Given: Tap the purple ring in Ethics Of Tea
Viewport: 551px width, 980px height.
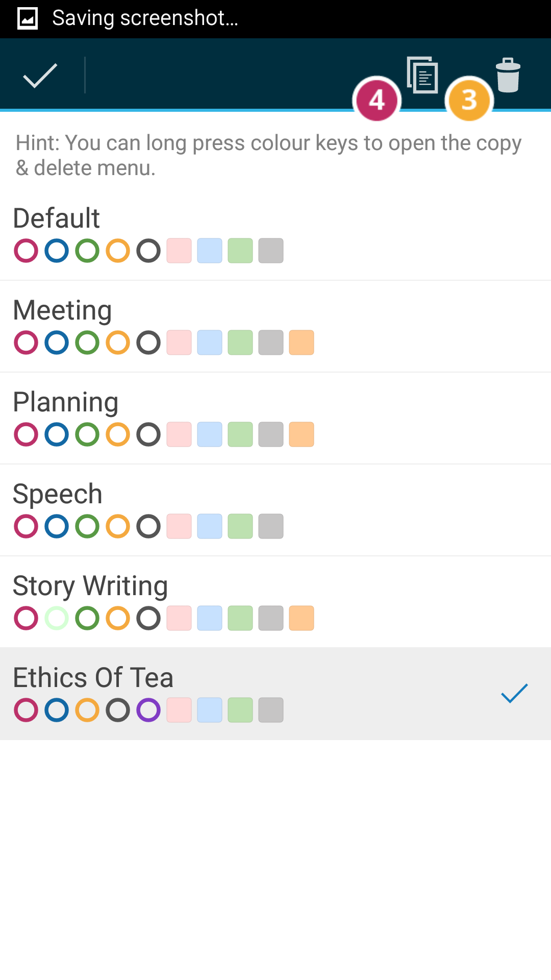Looking at the screenshot, I should pyautogui.click(x=148, y=710).
